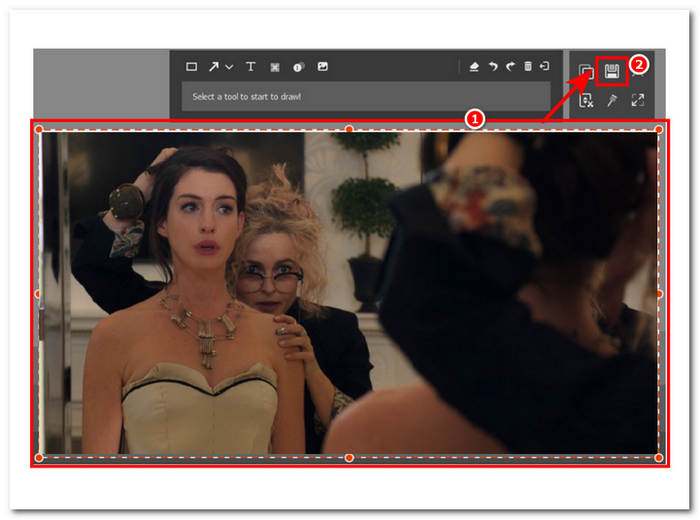700x520 pixels.
Task: Click the top-center selection edge handle
Action: (x=349, y=129)
